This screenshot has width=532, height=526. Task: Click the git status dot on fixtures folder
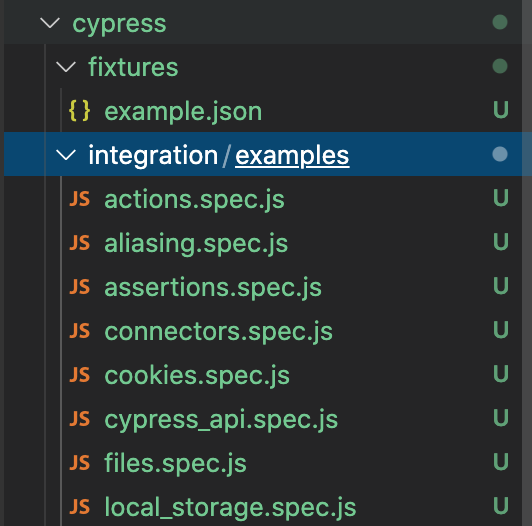(500, 66)
